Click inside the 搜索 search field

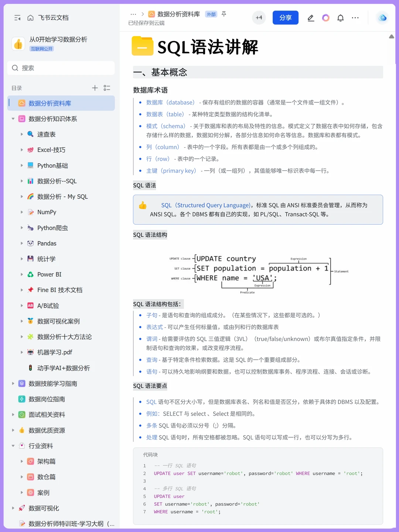coord(61,68)
